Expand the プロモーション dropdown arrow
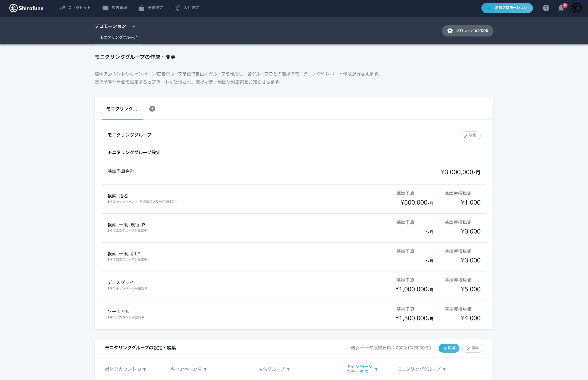 tap(134, 27)
